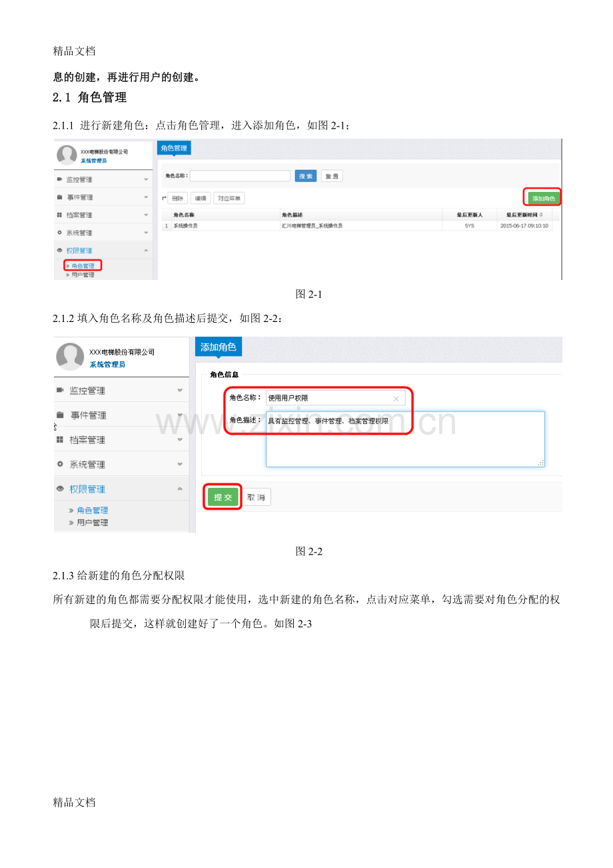Click the folder icon beside 事件管理 in the lower sidebar
The width and height of the screenshot is (613, 868).
click(60, 415)
